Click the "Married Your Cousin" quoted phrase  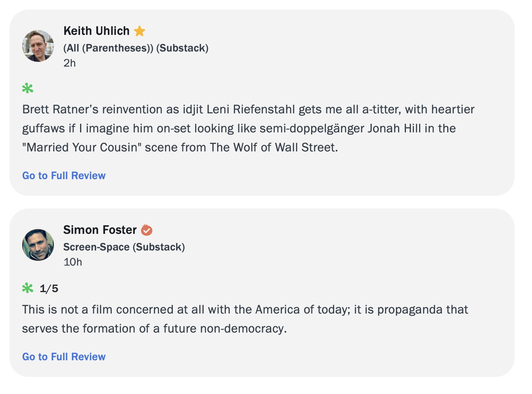pos(82,147)
